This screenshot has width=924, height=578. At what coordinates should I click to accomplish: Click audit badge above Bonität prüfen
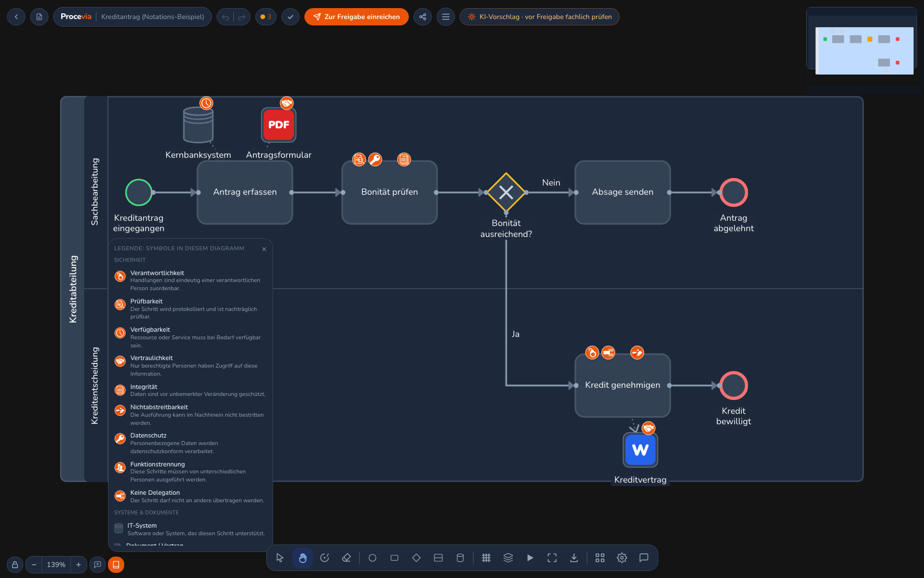pos(359,160)
